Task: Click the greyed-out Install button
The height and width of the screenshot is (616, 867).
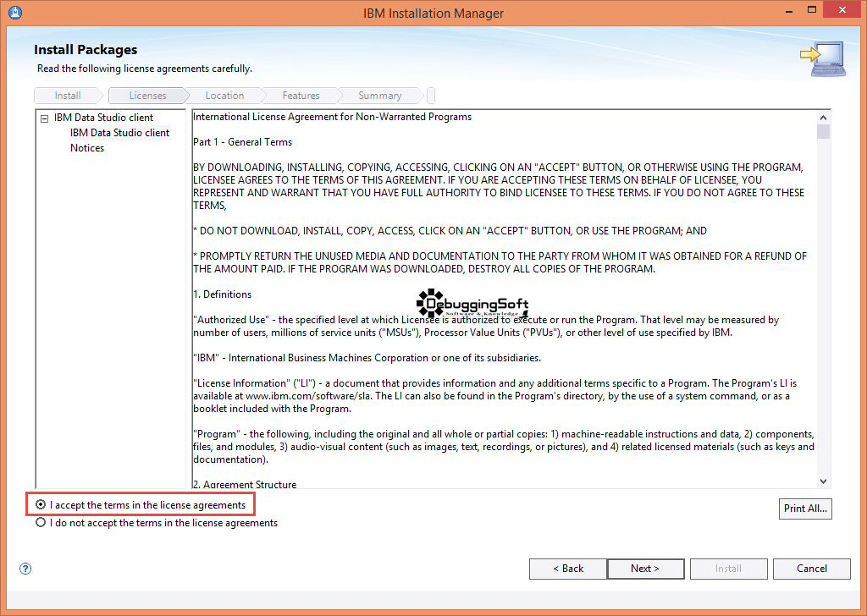Action: pos(728,569)
